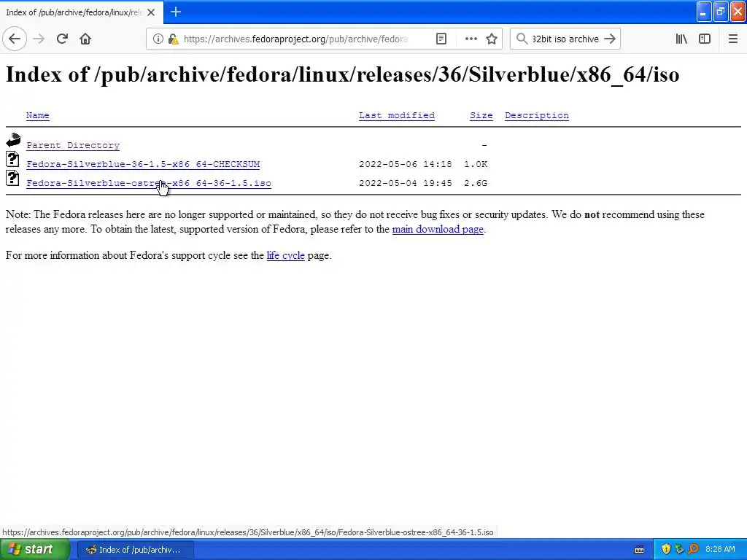
Task: Sort the listing by Size
Action: [x=481, y=115]
